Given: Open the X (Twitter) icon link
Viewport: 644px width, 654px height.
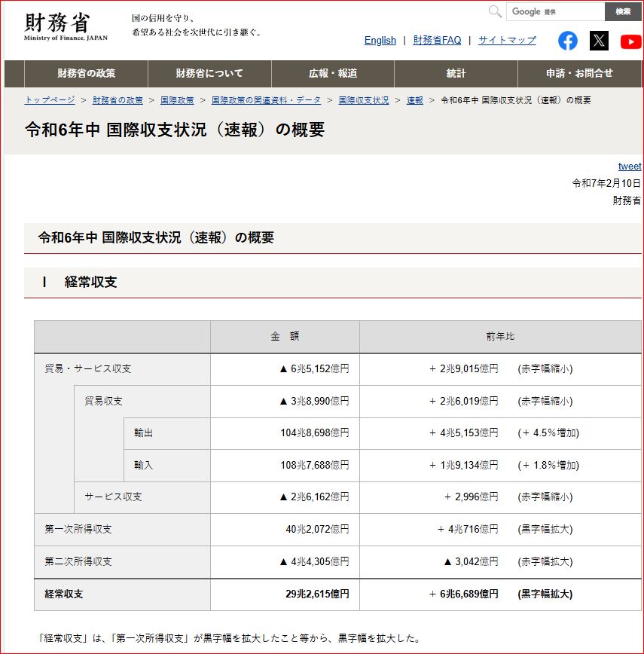Looking at the screenshot, I should [599, 41].
